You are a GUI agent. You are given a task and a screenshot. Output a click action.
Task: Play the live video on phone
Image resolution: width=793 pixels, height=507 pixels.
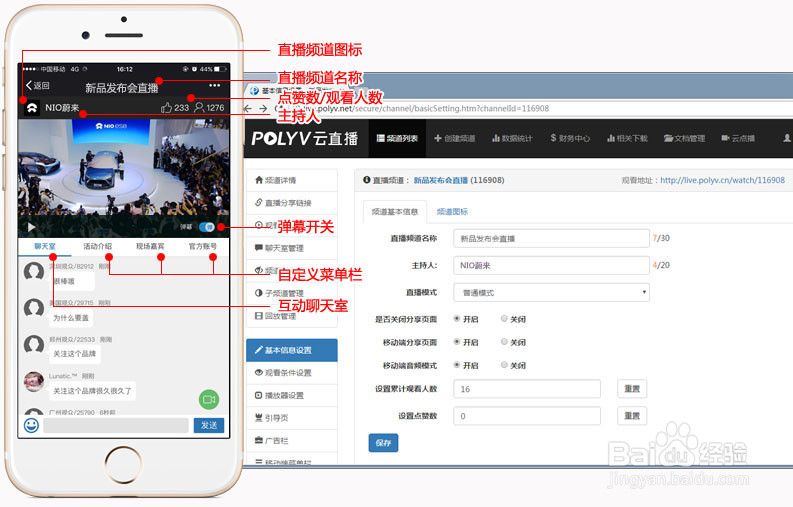tap(31, 227)
